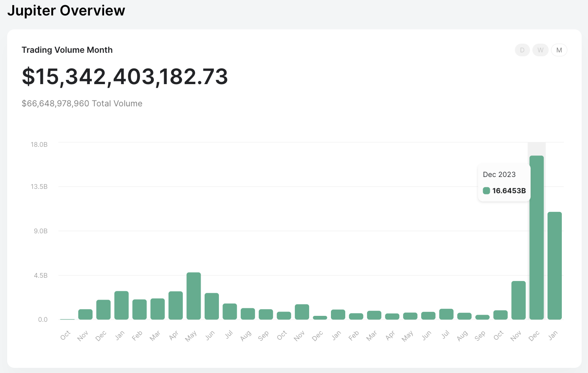Click the '9.0B' y-axis label
Screen dimensions: 588x373
[41, 231]
